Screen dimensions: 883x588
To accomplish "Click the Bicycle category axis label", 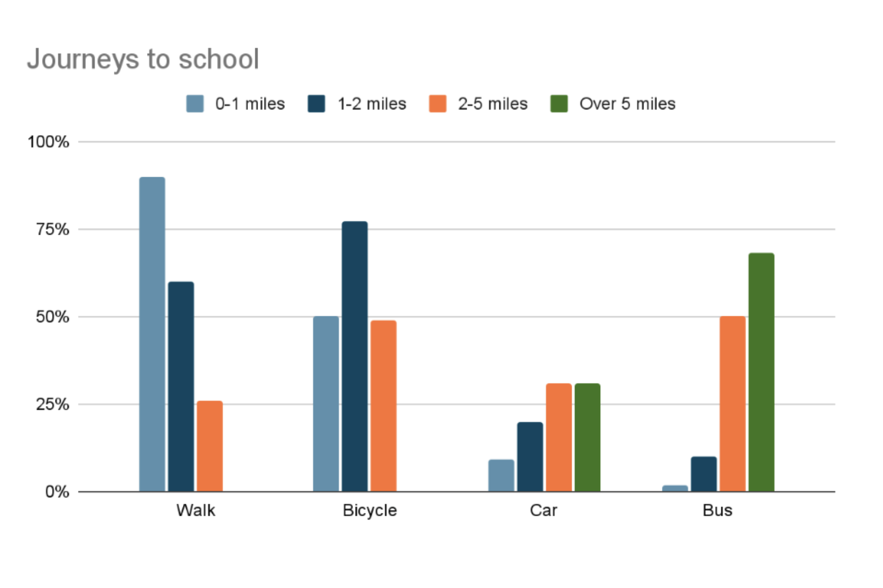I will coord(370,510).
